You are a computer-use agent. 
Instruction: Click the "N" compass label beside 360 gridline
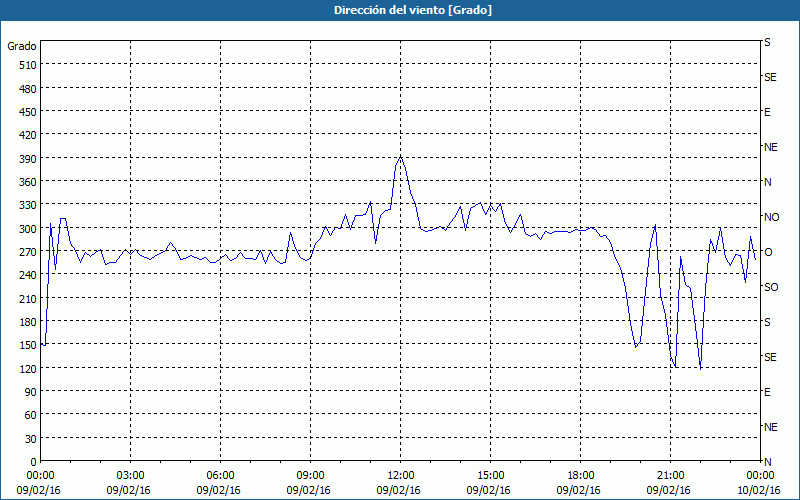[768, 182]
